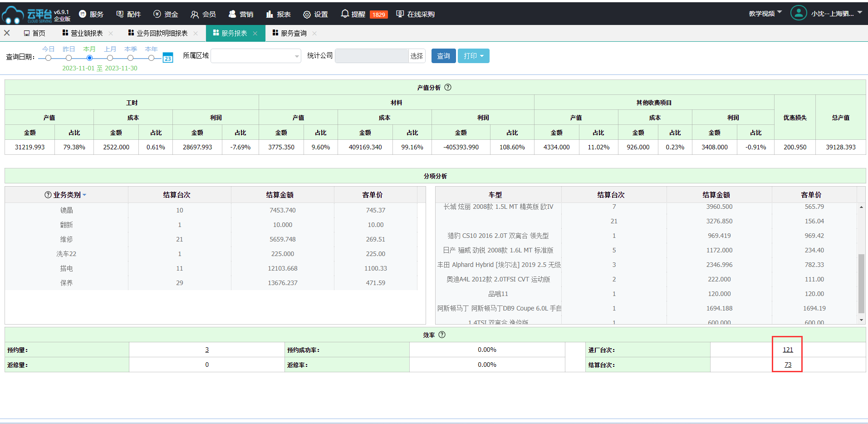Close the 服务报表 tab
This screenshot has width=868, height=424.
tap(255, 34)
